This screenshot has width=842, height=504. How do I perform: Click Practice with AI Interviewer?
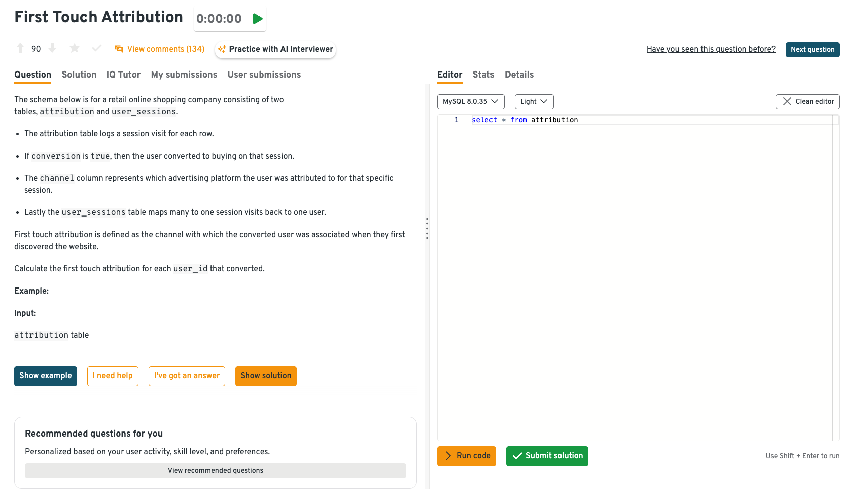click(275, 49)
